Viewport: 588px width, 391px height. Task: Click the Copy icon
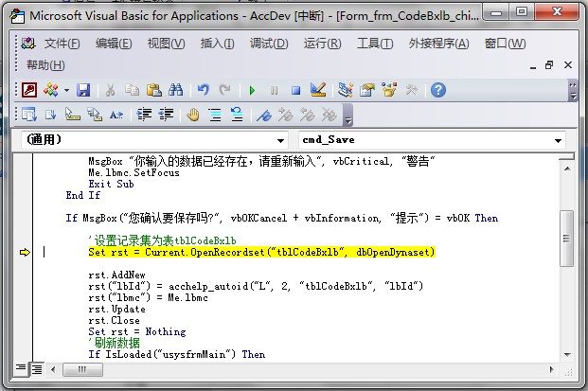132,90
